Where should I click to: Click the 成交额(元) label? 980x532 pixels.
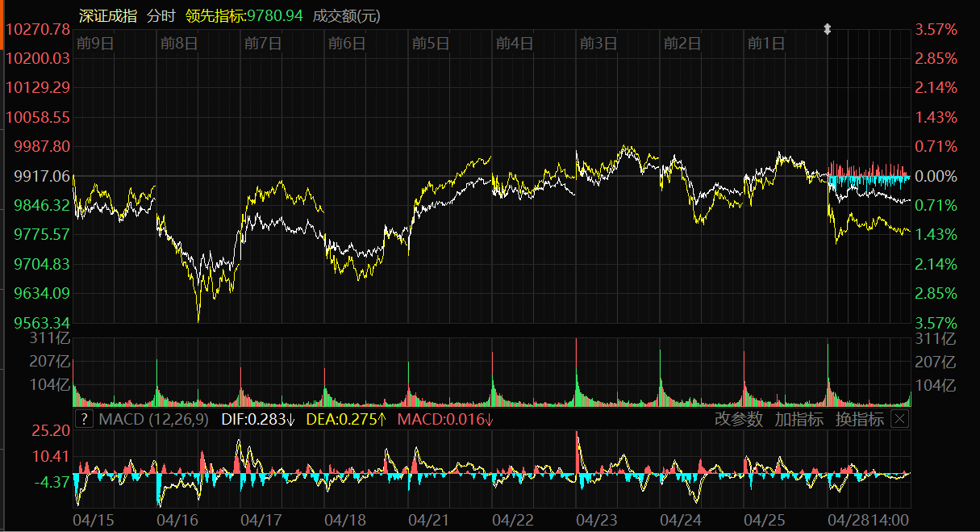pos(347,15)
